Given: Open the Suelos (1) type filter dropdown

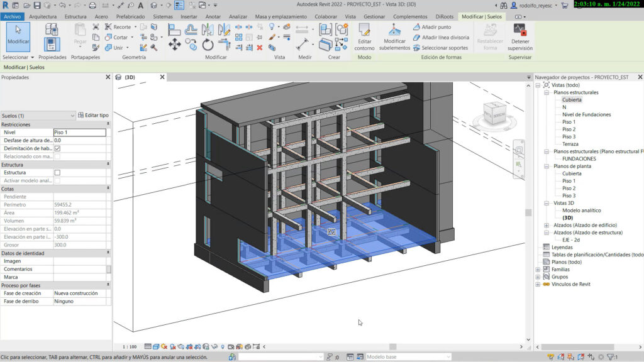Looking at the screenshot, I should click(x=72, y=116).
